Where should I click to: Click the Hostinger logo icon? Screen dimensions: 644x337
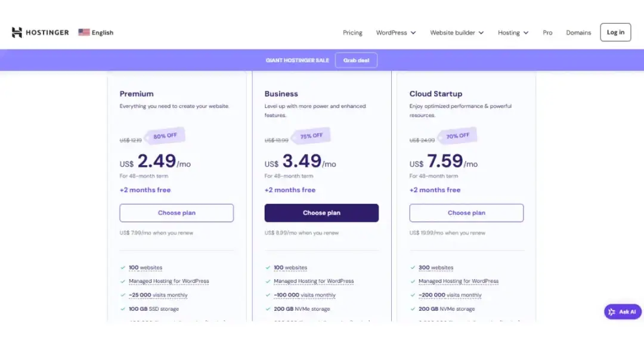pyautogui.click(x=17, y=32)
